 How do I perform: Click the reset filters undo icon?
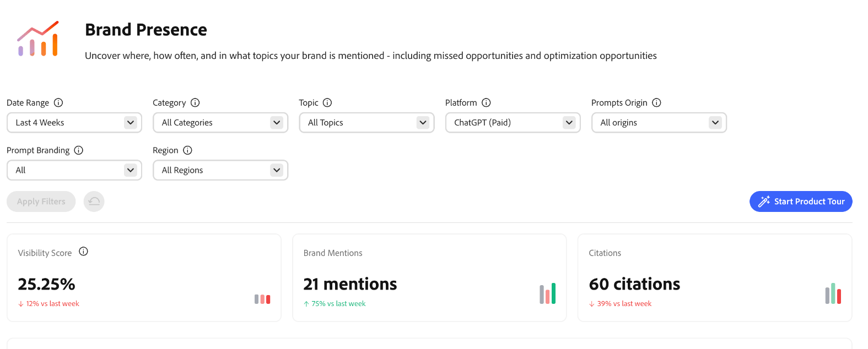[94, 201]
